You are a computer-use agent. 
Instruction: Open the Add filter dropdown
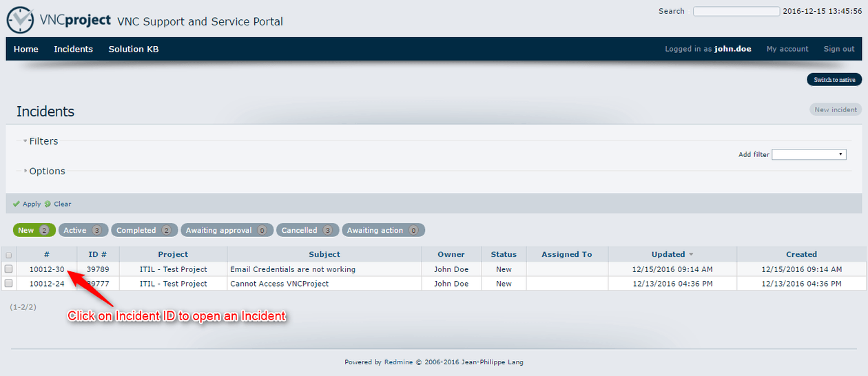coord(809,154)
